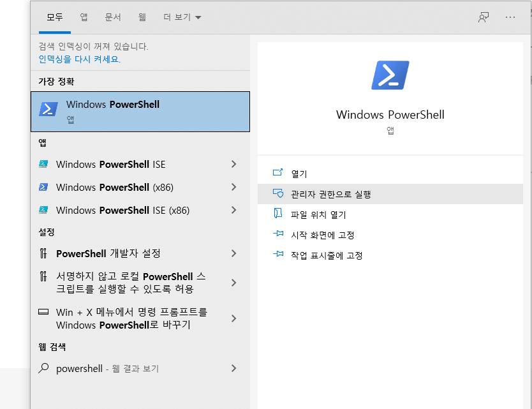This screenshot has width=532, height=409.
Task: Select 관리자 권한으로 실행
Action: (x=390, y=194)
